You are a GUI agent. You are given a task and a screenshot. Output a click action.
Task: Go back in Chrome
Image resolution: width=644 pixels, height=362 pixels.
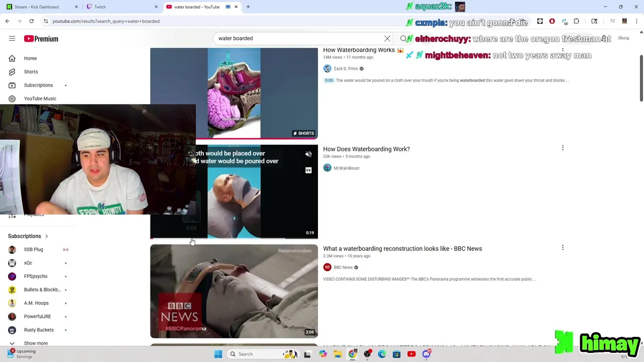pyautogui.click(x=7, y=21)
